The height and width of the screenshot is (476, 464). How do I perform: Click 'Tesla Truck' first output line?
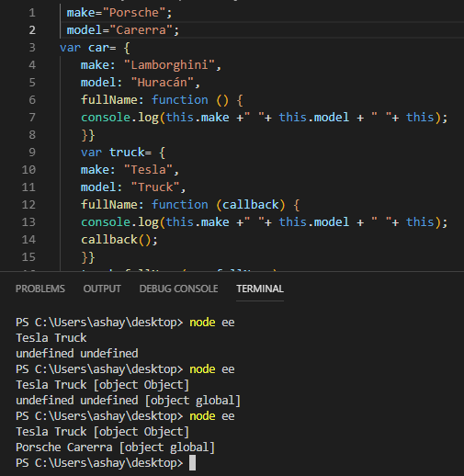pyautogui.click(x=51, y=338)
